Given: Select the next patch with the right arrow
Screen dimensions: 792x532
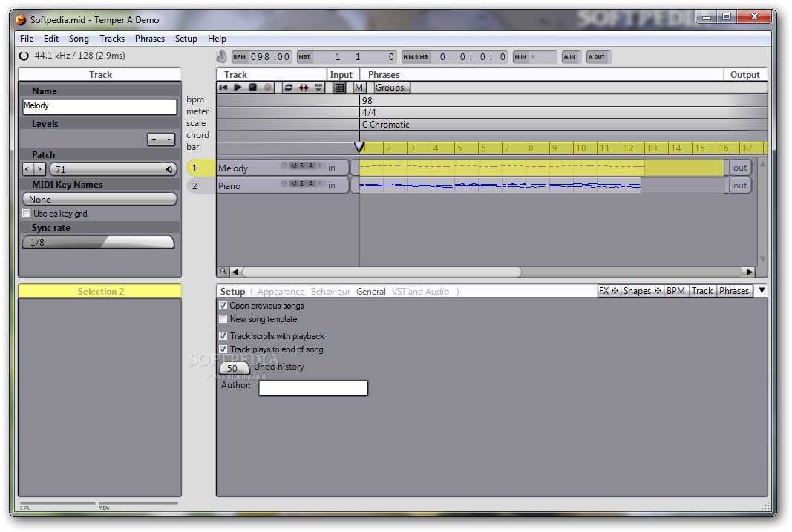Looking at the screenshot, I should pos(39,170).
